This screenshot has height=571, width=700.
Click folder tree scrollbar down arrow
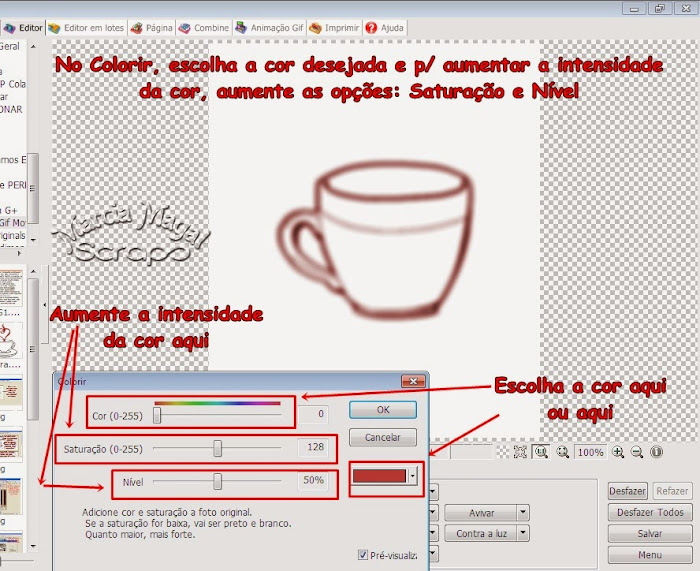33,240
